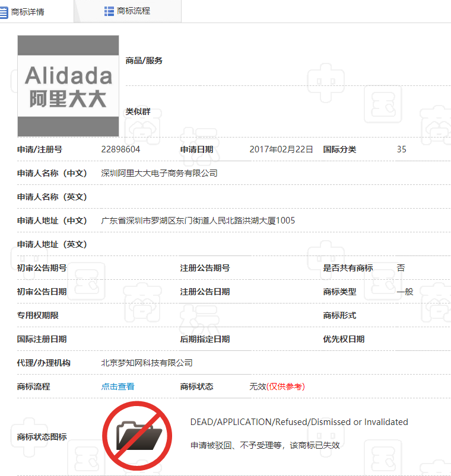
Task: Select the DEAD/APPLICATION/Refused status text
Action: pos(299,422)
